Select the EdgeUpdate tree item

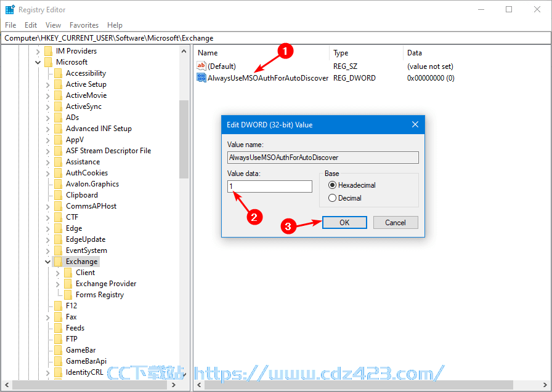[x=86, y=239]
